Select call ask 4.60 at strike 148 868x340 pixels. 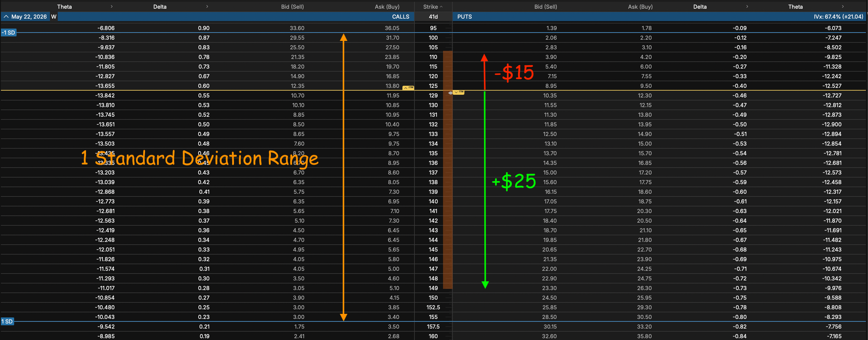(394, 278)
